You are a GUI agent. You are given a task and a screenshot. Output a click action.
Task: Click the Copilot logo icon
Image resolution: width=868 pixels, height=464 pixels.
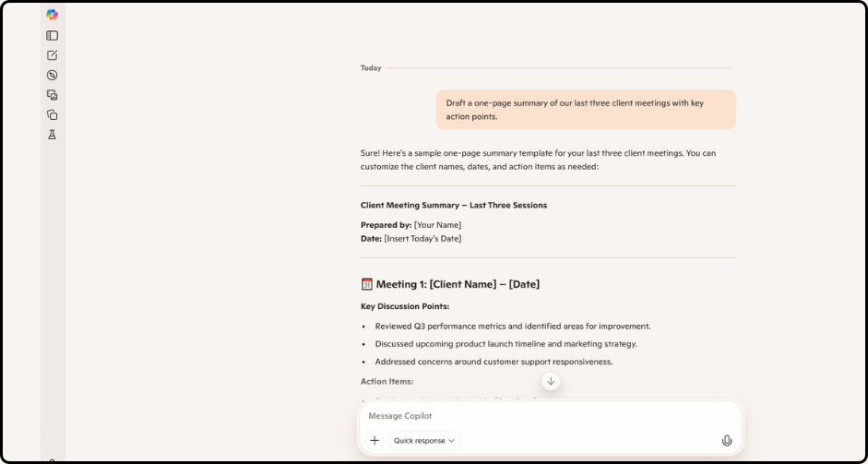pyautogui.click(x=52, y=15)
